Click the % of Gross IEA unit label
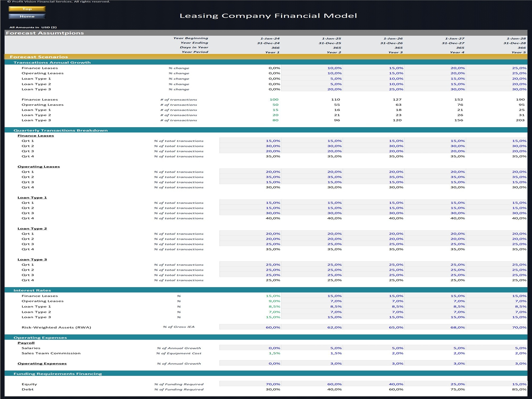 click(x=179, y=327)
